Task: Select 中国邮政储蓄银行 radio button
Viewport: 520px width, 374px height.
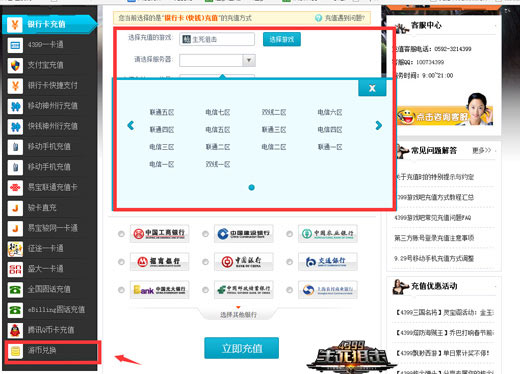Action: point(205,290)
